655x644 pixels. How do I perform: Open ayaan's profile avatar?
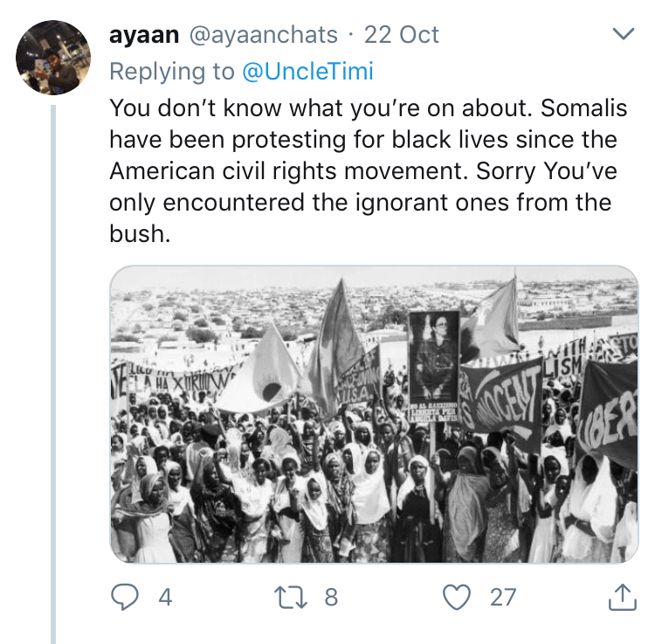click(x=53, y=58)
